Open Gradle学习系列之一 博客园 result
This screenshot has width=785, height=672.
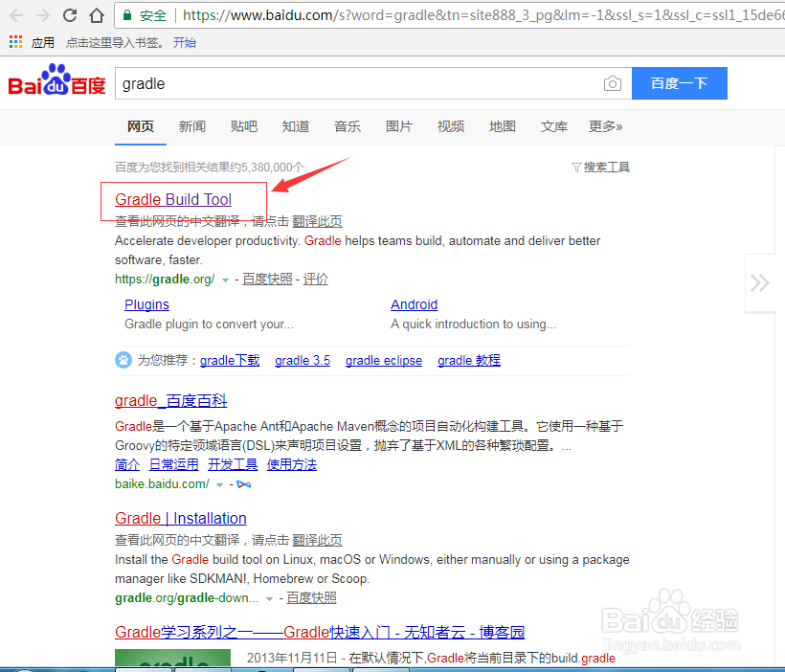(x=320, y=632)
